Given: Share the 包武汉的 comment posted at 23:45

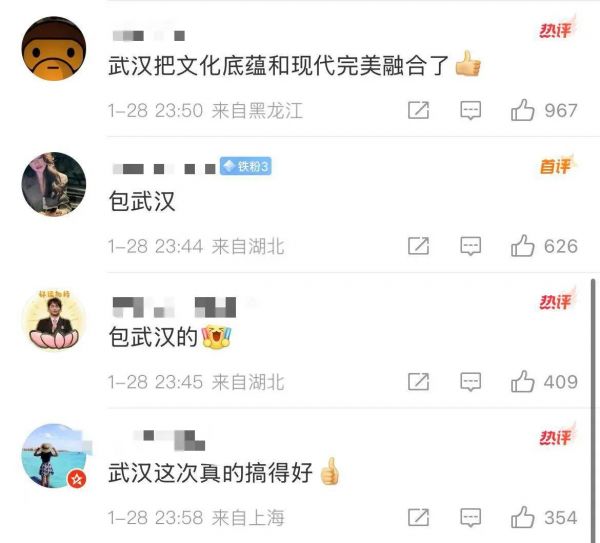Looking at the screenshot, I should tap(418, 382).
